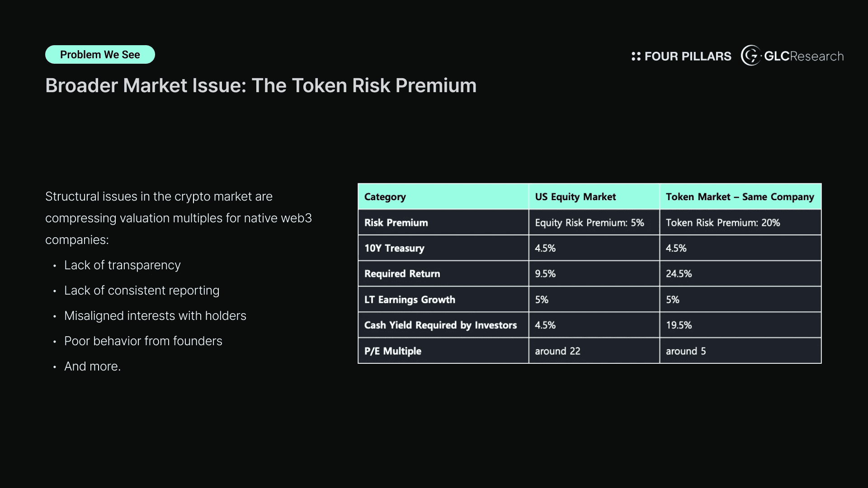Click the Lack of transparency bullet
Screen dimensions: 868x488
click(122, 265)
